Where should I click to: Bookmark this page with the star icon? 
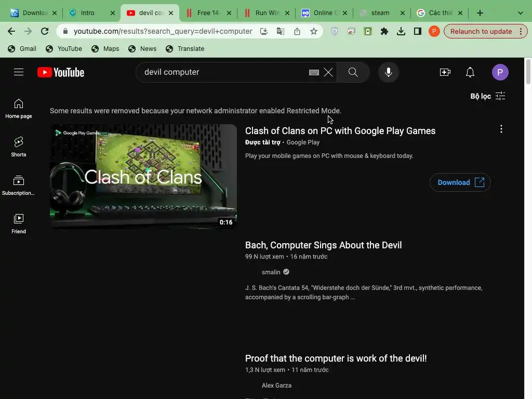[313, 31]
